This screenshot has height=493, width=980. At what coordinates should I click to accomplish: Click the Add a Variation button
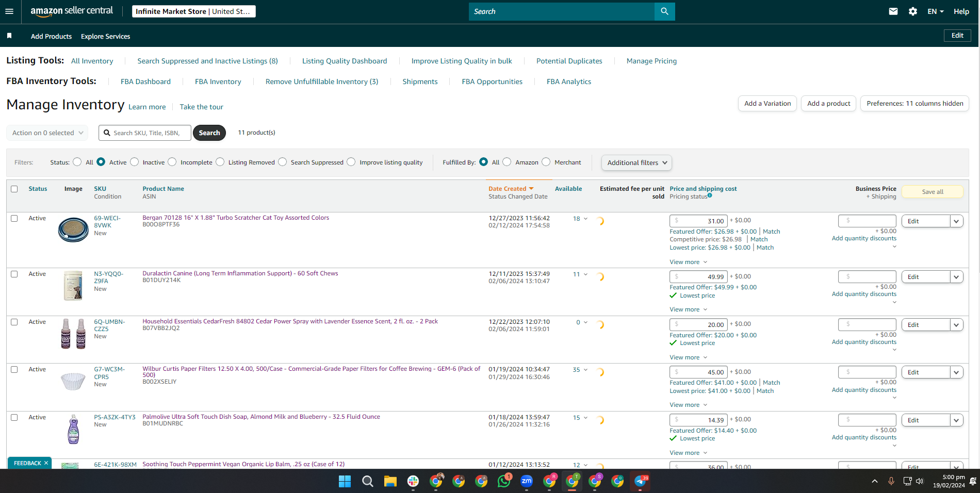point(767,103)
